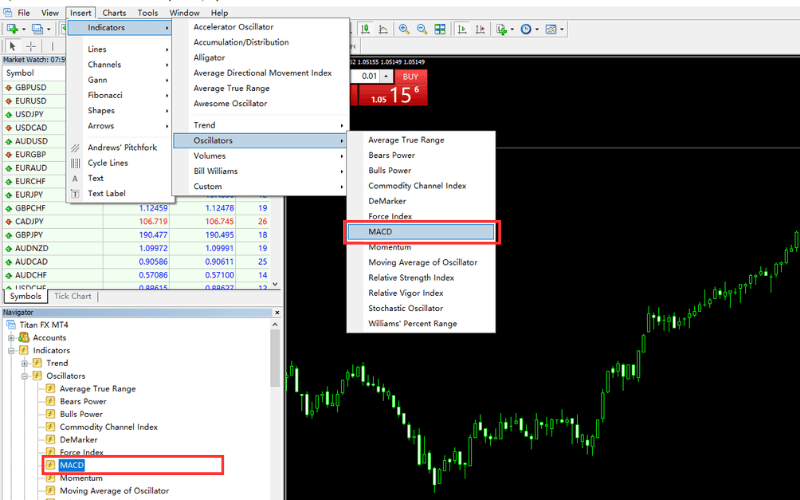Viewport: 800px width, 500px height.
Task: Select EURUSD row in Market Watch
Action: click(34, 101)
